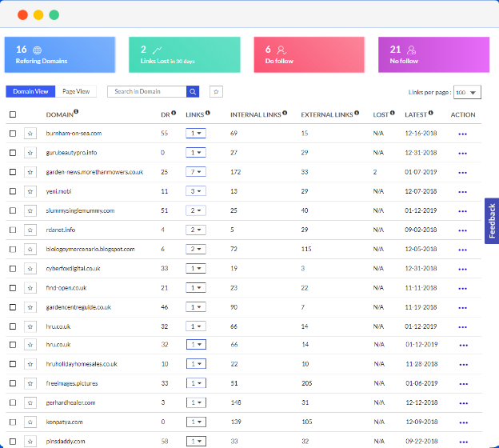Open the 16 Refering Domains card
This screenshot has width=499, height=448.
coord(60,54)
